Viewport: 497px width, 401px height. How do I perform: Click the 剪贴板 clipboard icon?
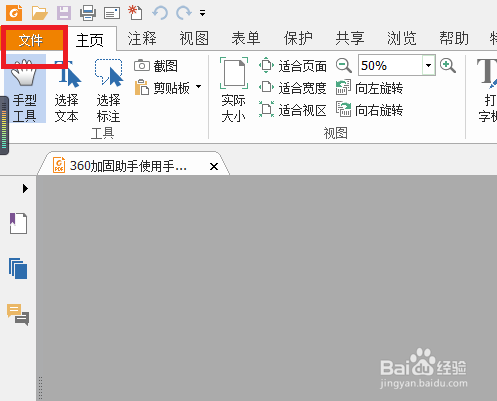pyautogui.click(x=142, y=88)
